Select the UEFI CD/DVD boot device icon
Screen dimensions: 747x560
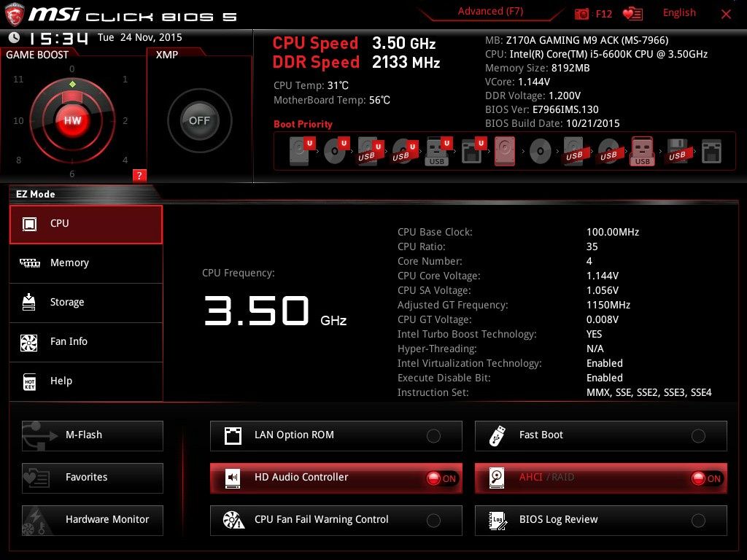[x=336, y=151]
